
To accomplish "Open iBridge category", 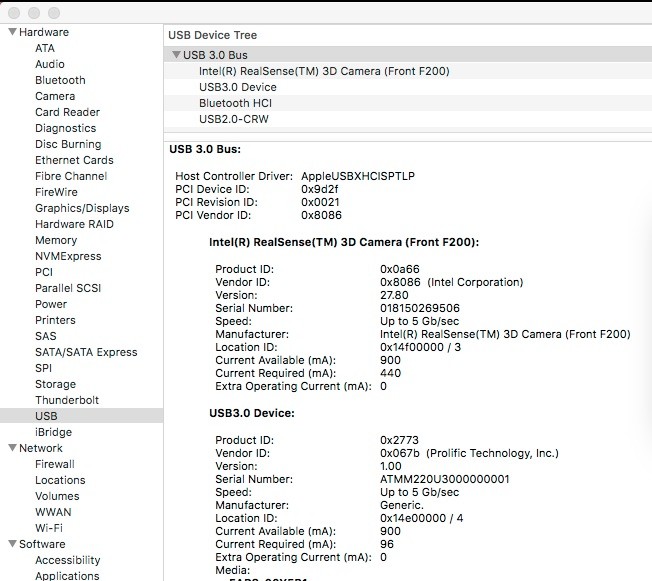I will [x=53, y=432].
